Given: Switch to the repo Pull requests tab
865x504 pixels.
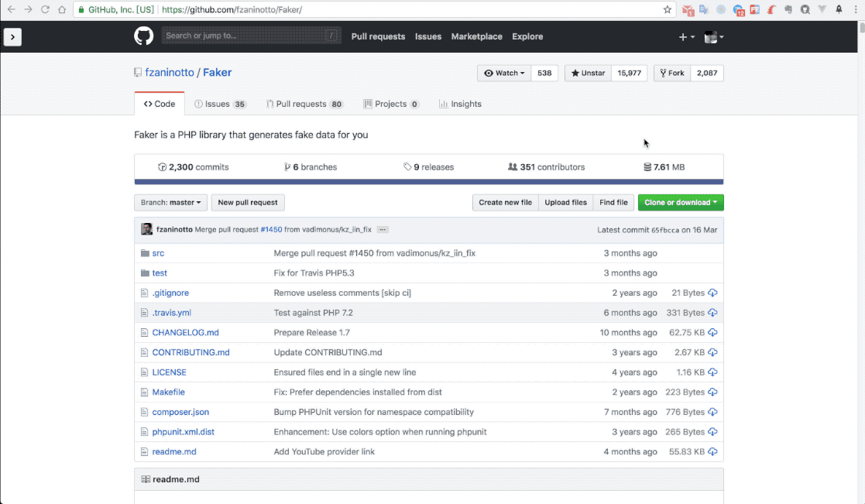Looking at the screenshot, I should coord(304,104).
